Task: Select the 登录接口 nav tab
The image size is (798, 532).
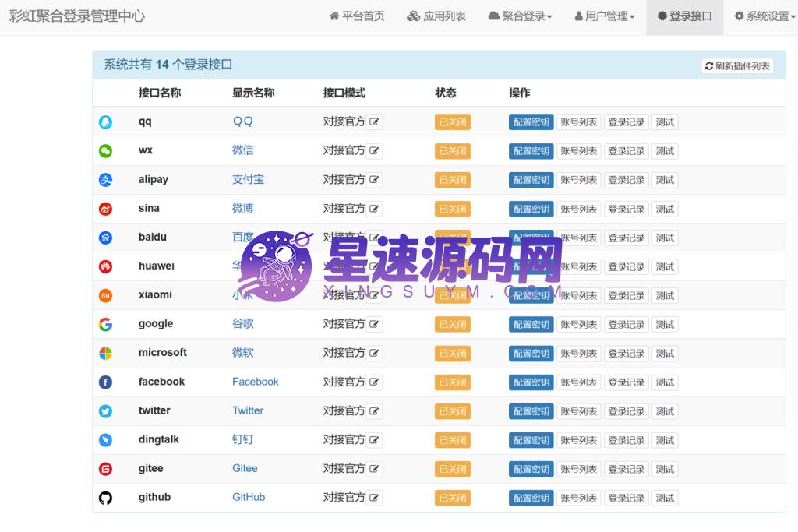Action: (x=684, y=16)
